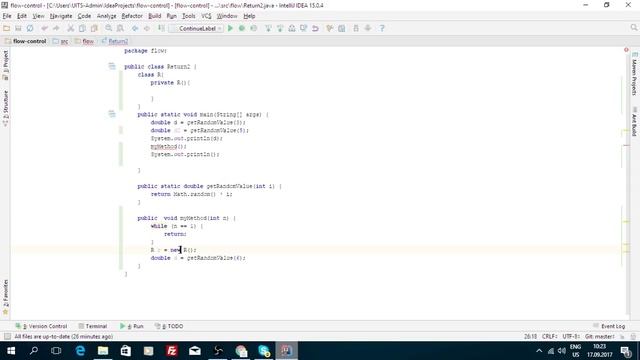
Task: Click the Copy toolbar icon
Action: pyautogui.click(x=82, y=28)
